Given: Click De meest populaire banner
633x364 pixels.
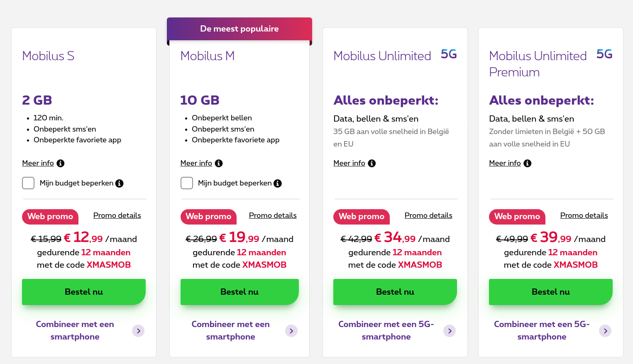Looking at the screenshot, I should (x=240, y=29).
